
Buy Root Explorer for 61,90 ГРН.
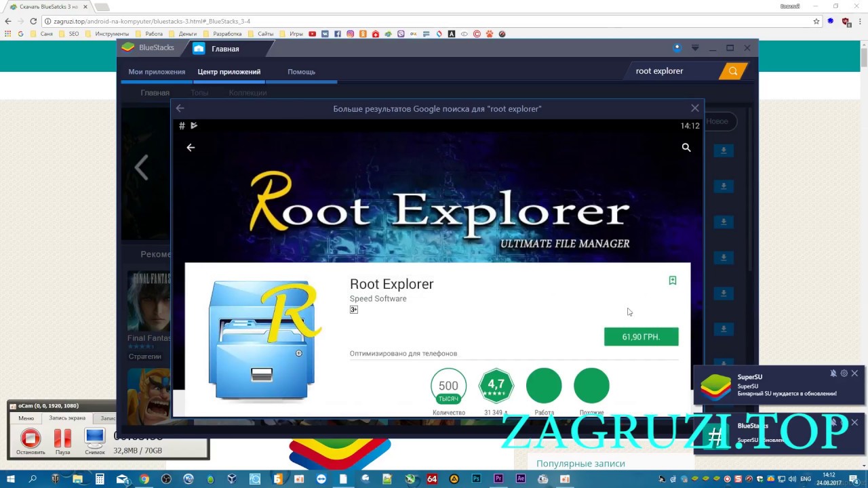641,337
